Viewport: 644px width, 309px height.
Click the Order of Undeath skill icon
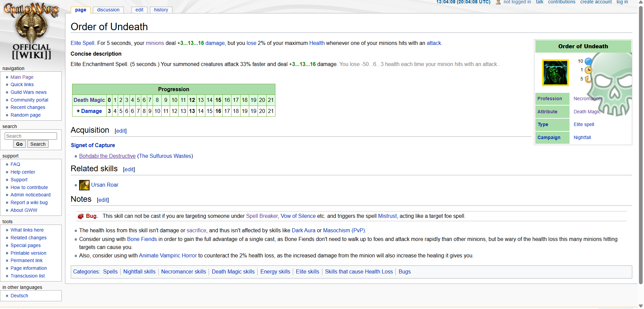click(555, 73)
